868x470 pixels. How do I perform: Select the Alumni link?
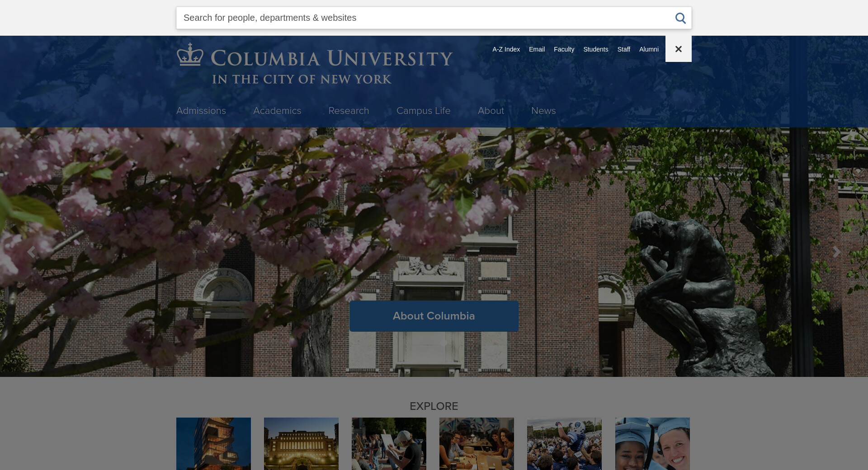tap(649, 49)
